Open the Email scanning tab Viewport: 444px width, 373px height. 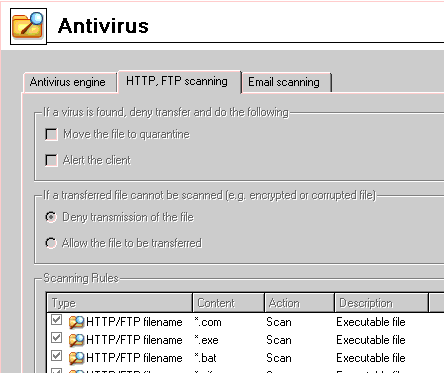pos(284,82)
